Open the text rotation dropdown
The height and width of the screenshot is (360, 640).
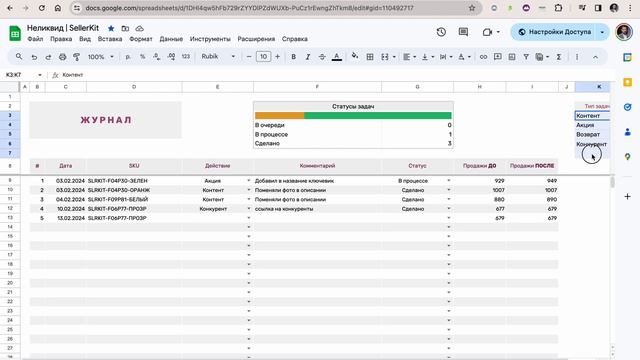click(464, 57)
